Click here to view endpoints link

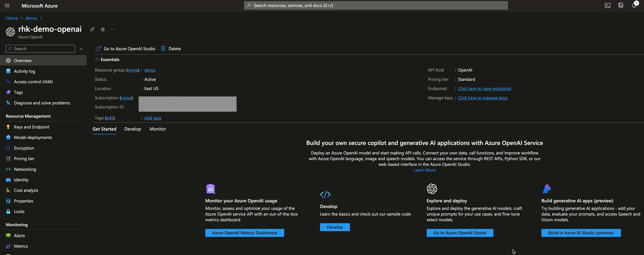pos(484,89)
